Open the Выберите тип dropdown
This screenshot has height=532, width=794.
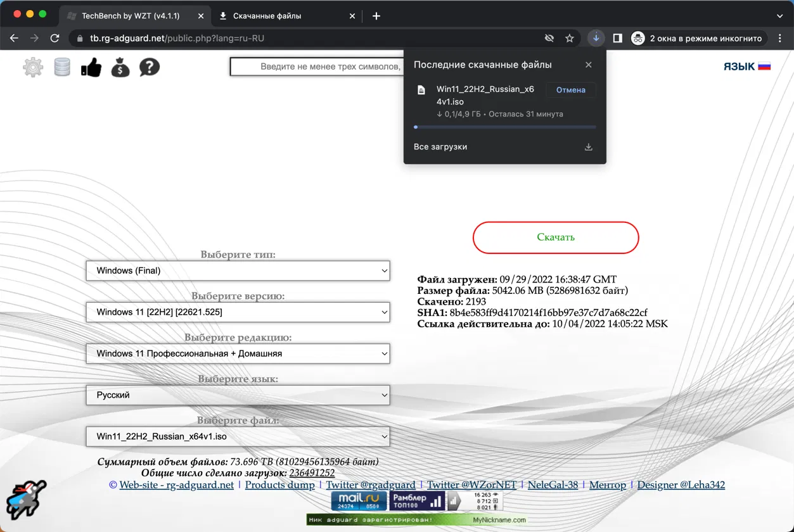click(x=238, y=270)
